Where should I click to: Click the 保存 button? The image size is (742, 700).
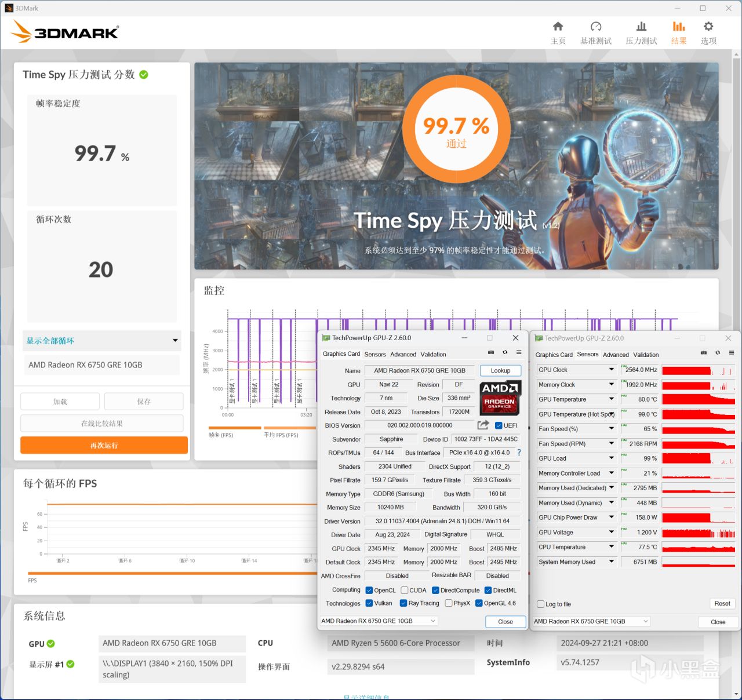(x=144, y=401)
